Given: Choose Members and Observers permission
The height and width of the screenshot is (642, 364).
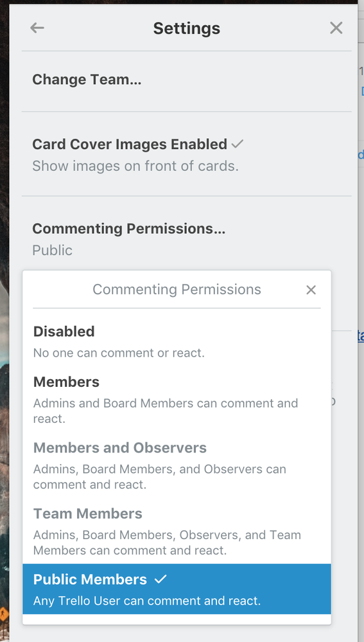Looking at the screenshot, I should (x=177, y=465).
